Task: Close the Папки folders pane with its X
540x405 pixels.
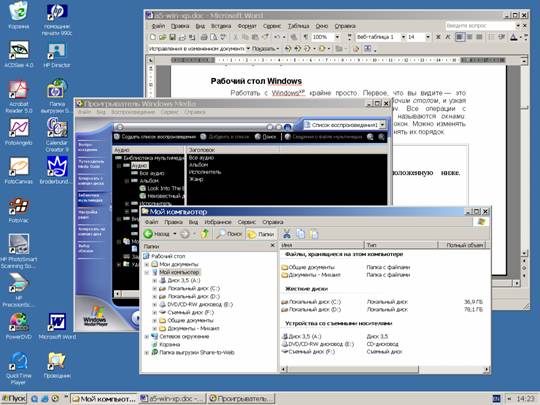Action: 272,246
